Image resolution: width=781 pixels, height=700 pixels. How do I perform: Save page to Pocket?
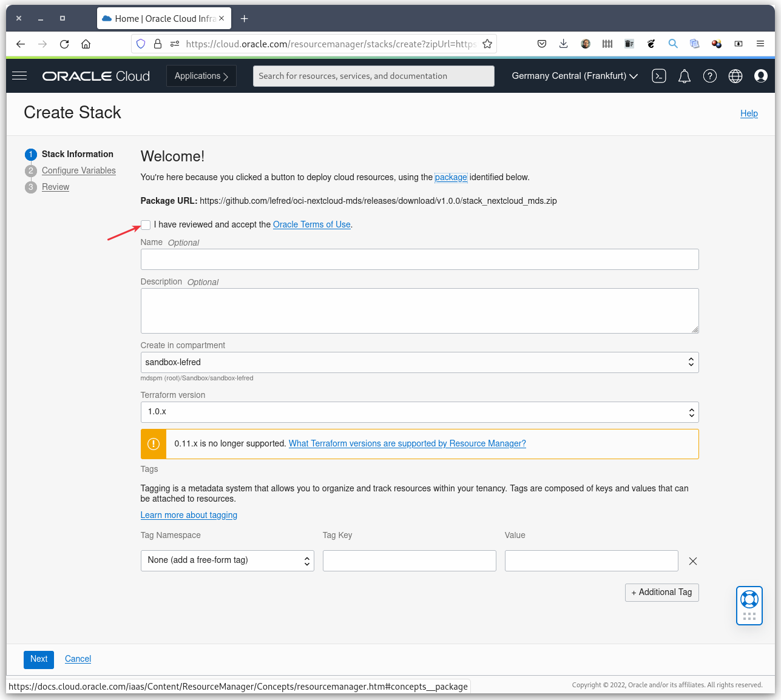(x=542, y=44)
